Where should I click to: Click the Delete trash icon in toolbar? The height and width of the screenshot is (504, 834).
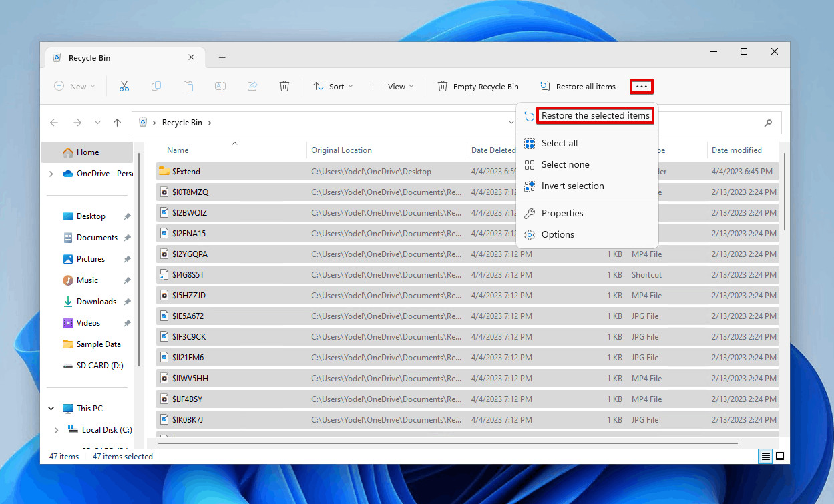click(x=284, y=86)
